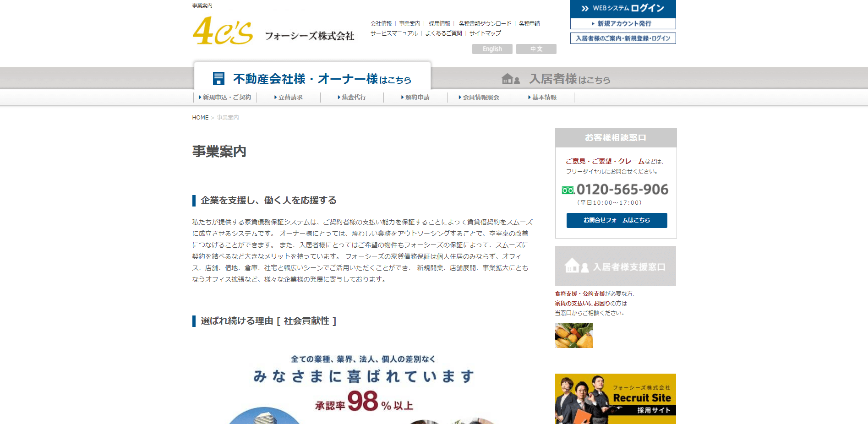
Task: Open the 集金代行 menu item
Action: tap(352, 98)
